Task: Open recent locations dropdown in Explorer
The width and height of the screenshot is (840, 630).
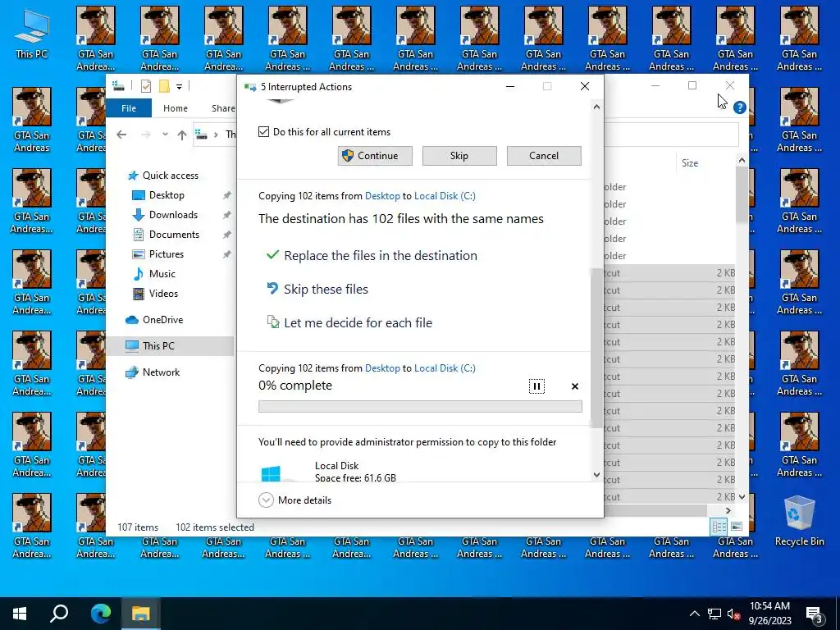Action: [x=165, y=135]
